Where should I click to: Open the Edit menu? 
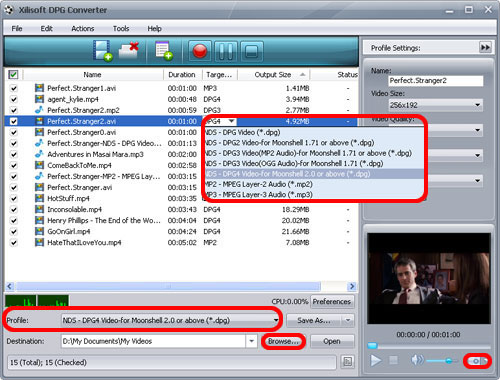[46, 29]
